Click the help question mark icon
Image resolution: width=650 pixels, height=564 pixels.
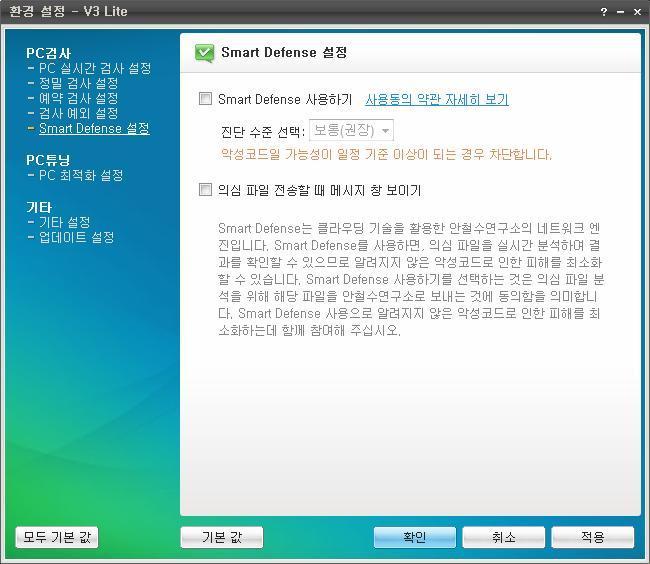pos(604,12)
